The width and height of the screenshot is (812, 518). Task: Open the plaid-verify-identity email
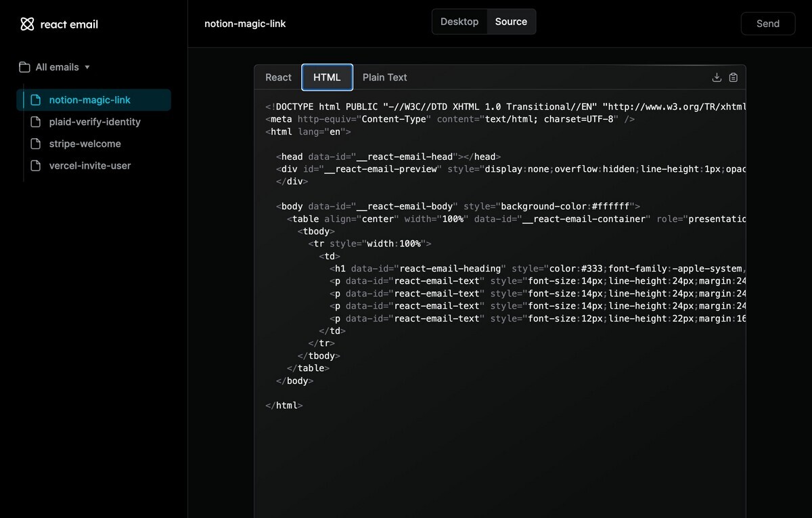click(95, 122)
